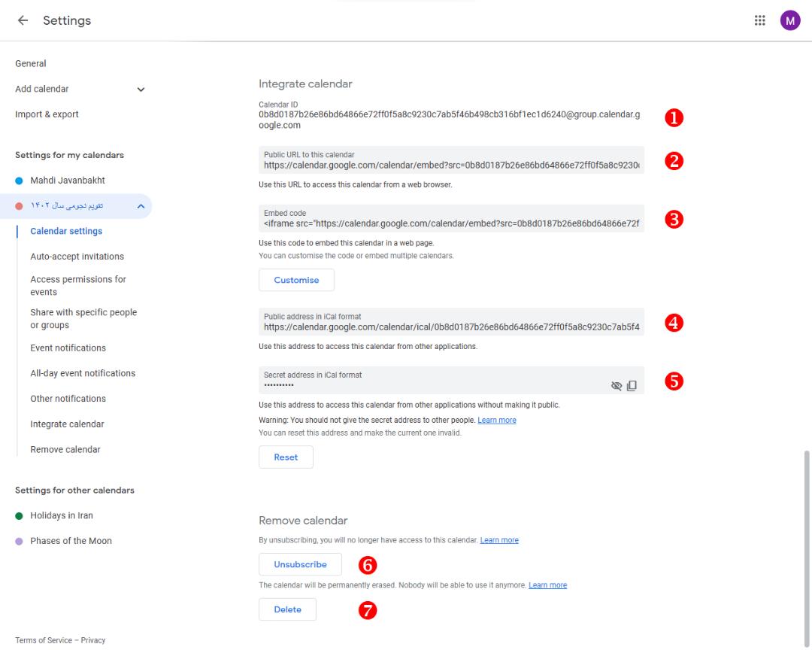
Task: Delete the calendar permanently
Action: [287, 609]
